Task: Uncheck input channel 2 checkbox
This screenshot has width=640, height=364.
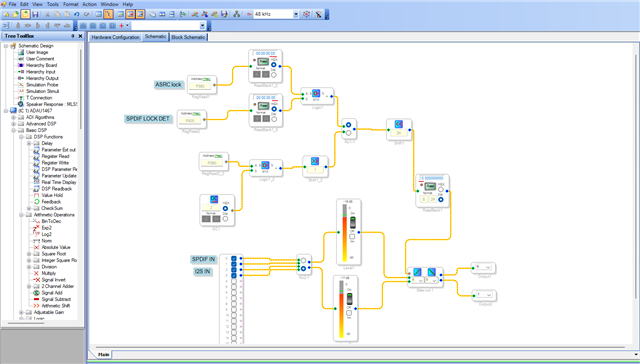Action: 234,270
